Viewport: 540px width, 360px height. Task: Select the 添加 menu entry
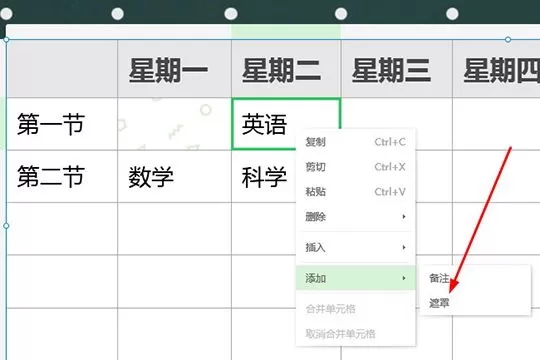356,278
